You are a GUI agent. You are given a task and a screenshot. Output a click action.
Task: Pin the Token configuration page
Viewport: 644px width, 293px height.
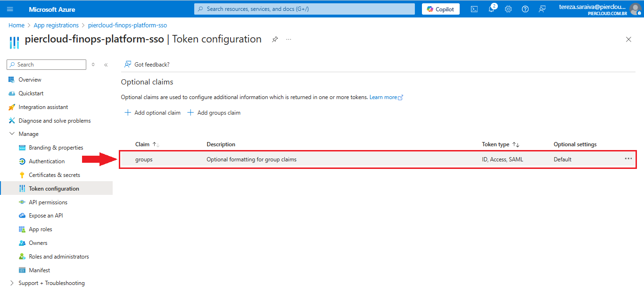pyautogui.click(x=275, y=40)
